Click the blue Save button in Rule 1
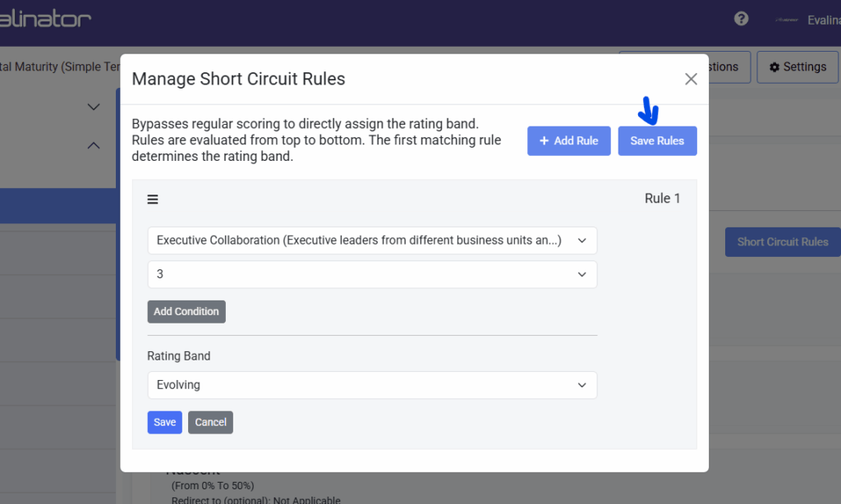 tap(164, 423)
